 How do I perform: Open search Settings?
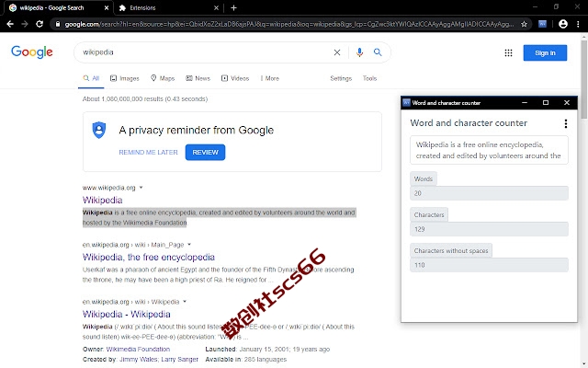pyautogui.click(x=341, y=78)
